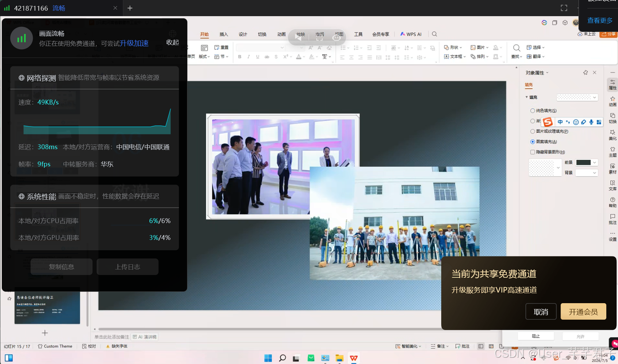This screenshot has width=618, height=364.
Task: Open the Windows Start button
Action: pyautogui.click(x=268, y=358)
